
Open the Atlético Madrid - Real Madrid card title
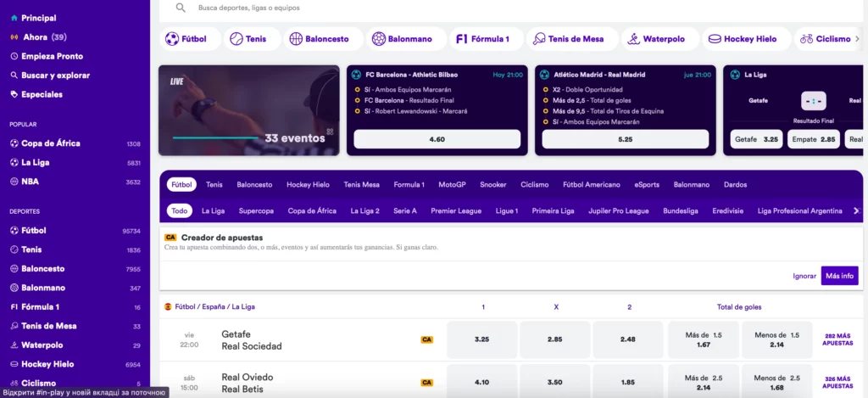[599, 75]
